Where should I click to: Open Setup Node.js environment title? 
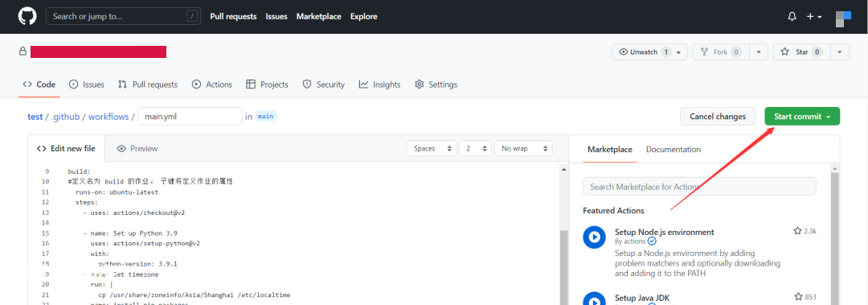tap(665, 232)
